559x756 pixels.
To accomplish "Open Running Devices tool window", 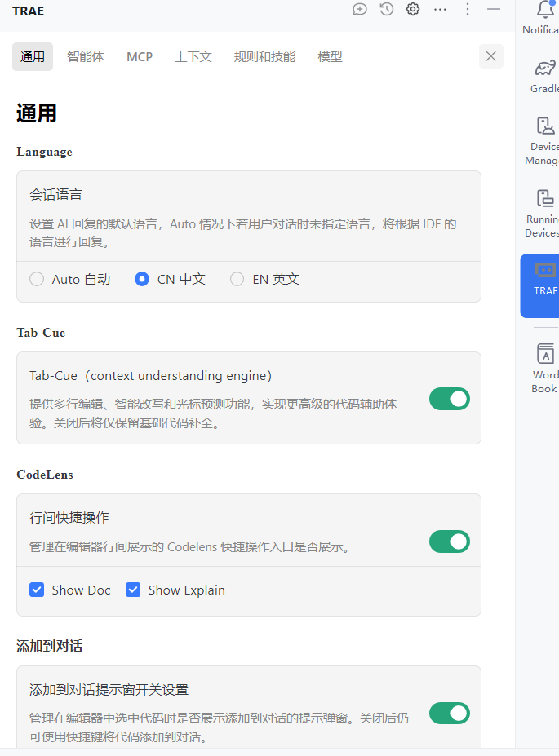I will point(545,198).
